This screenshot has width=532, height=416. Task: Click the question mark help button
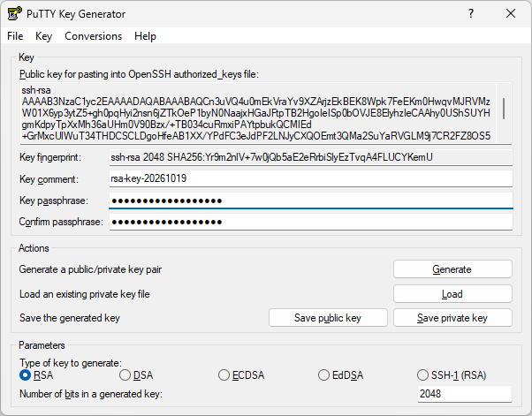[x=471, y=13]
